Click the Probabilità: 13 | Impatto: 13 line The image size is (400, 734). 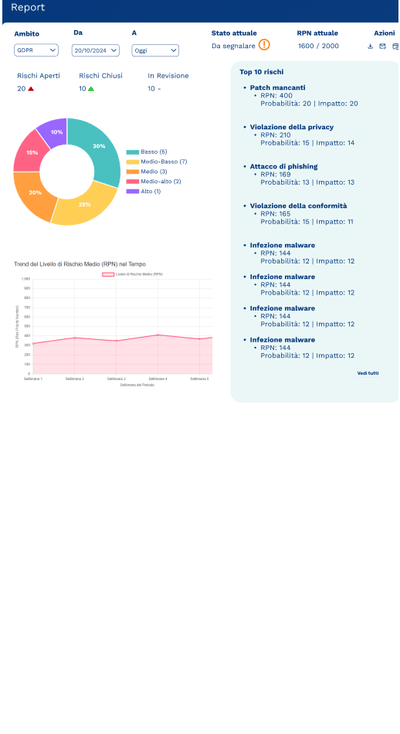tap(308, 182)
